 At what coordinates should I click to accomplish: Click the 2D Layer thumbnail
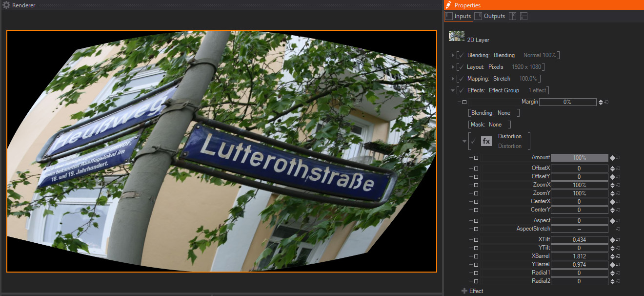[x=456, y=36]
